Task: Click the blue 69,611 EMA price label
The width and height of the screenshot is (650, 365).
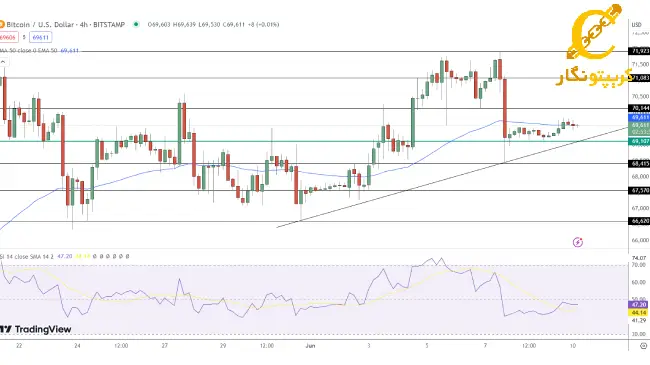Action: pos(640,118)
